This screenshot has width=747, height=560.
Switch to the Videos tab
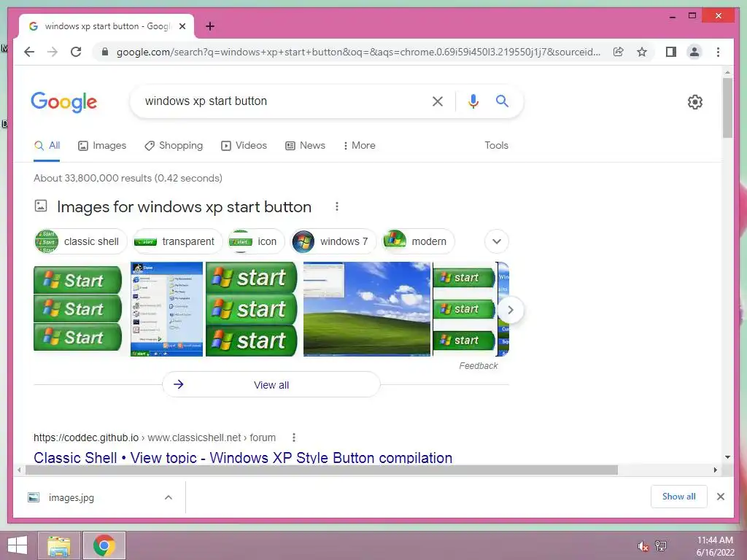pyautogui.click(x=244, y=145)
